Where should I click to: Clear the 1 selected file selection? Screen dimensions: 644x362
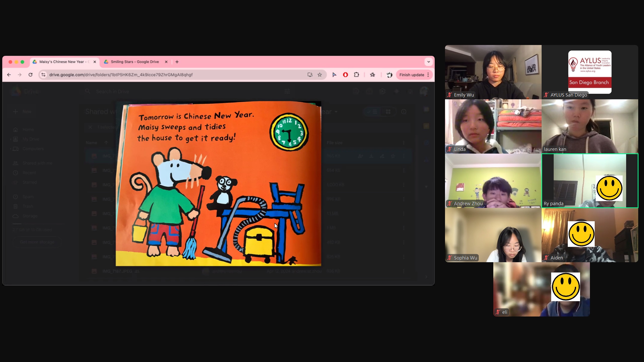click(90, 127)
